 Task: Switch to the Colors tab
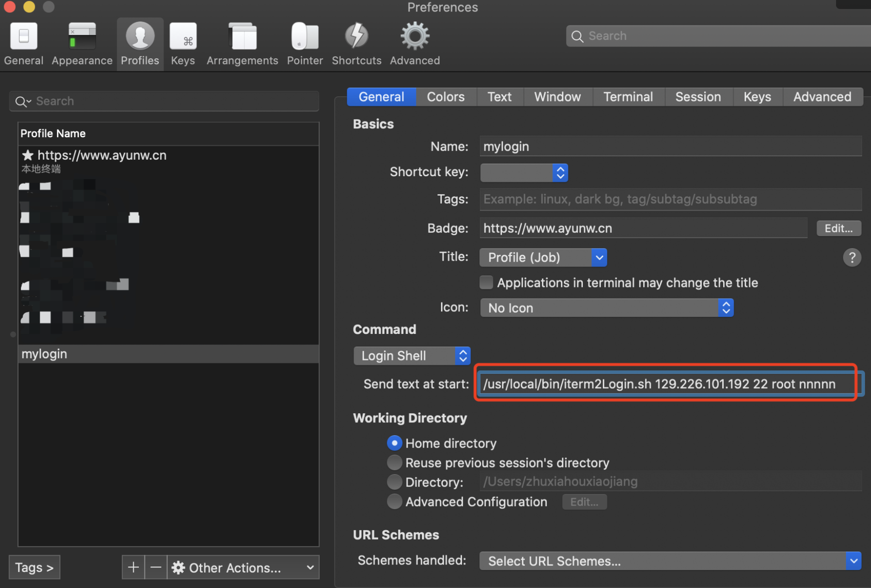pos(446,97)
